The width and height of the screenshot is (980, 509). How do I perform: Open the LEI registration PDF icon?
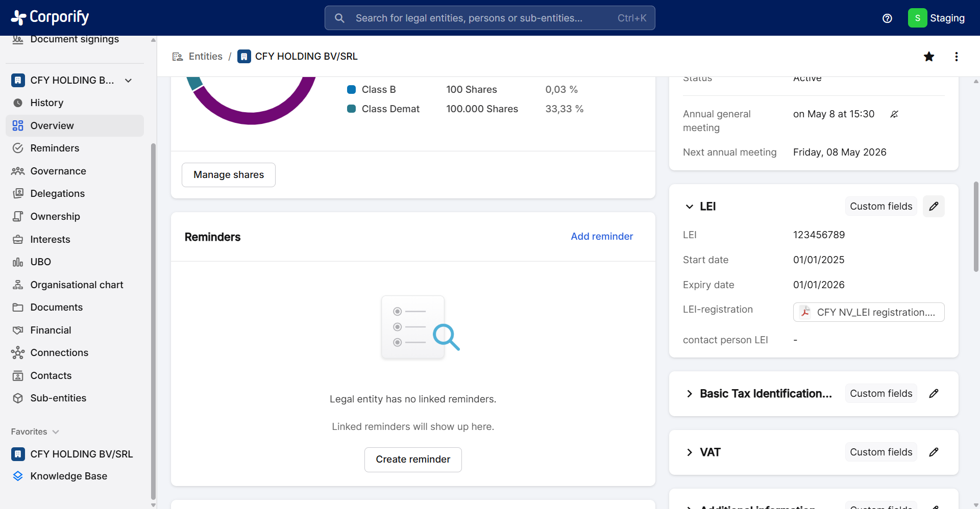coord(805,312)
